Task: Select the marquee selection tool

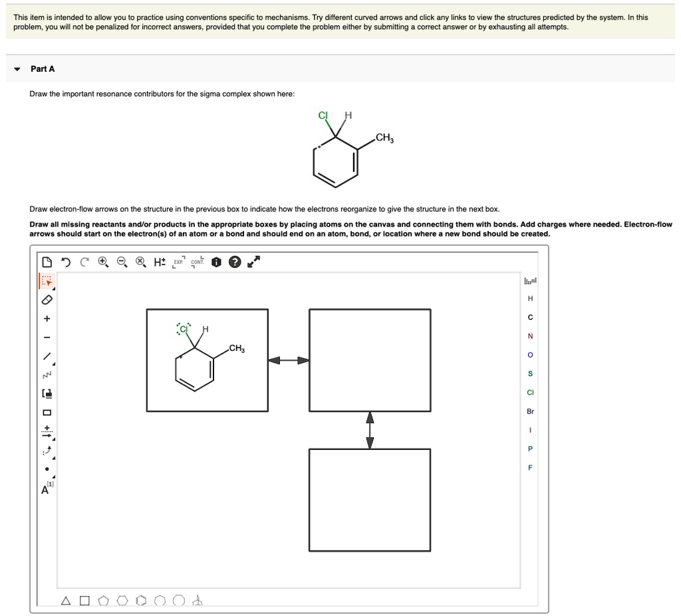Action: (47, 281)
